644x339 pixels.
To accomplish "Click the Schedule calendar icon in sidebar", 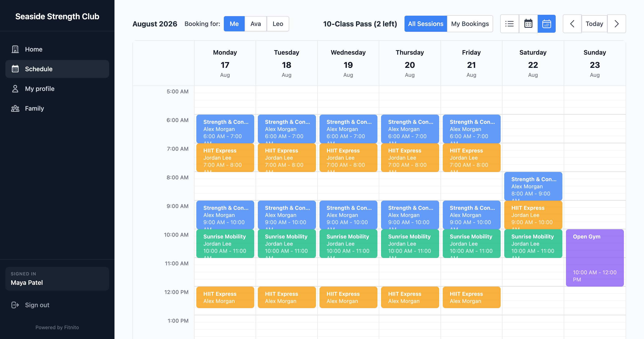I will click(x=15, y=69).
